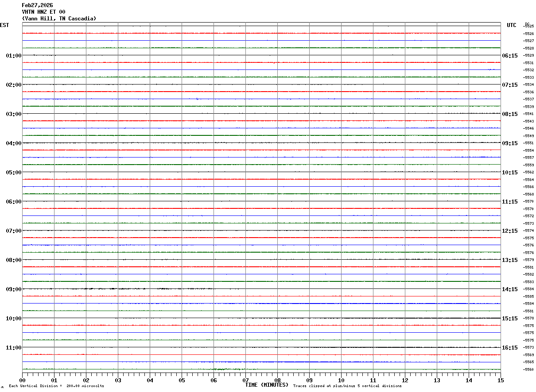
Task: Click the "11" minute axis label
Action: click(373, 380)
